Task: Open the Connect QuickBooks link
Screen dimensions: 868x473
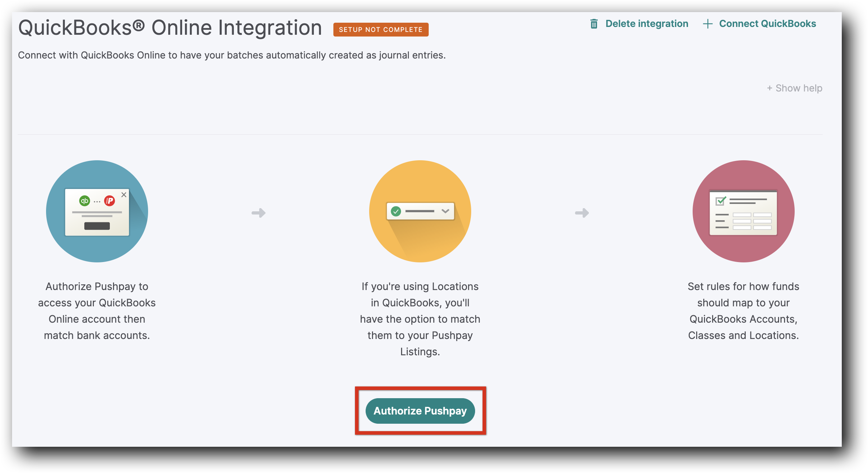Action: click(x=767, y=24)
